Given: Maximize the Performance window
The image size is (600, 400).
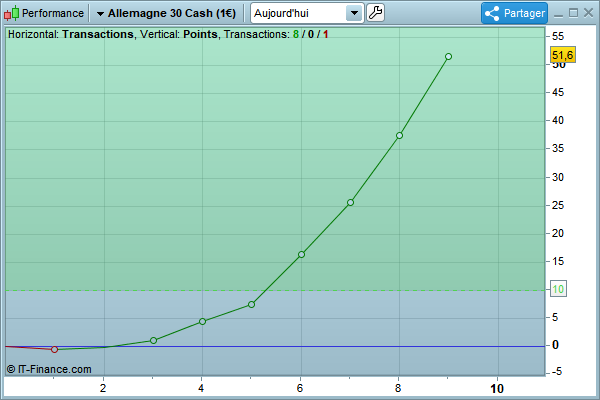Looking at the screenshot, I should (573, 13).
